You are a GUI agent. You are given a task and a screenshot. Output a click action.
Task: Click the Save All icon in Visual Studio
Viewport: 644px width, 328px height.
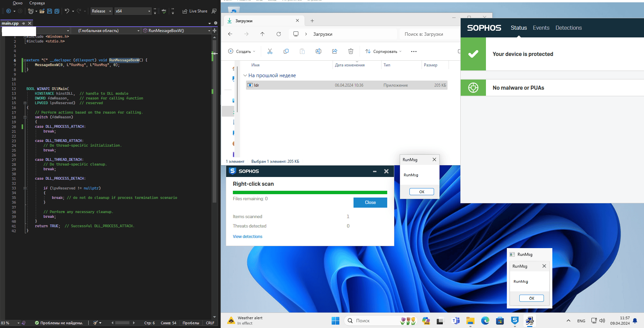coord(57,11)
